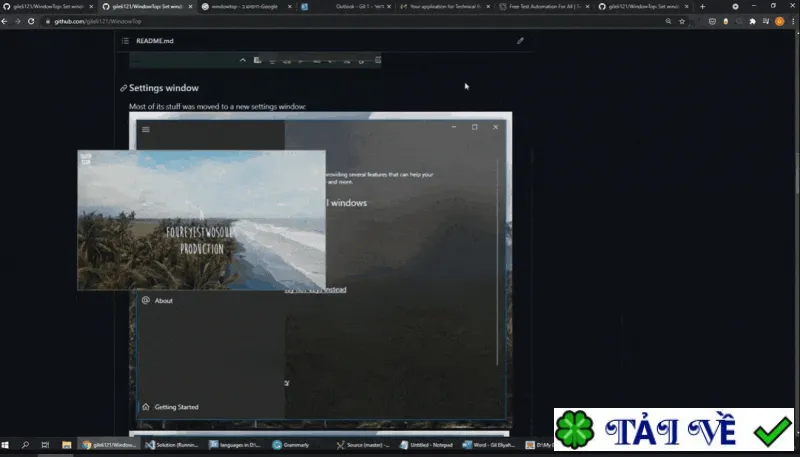Click the beach video picture-in-picture thumbnail
Screen dimensions: 800x457
201,220
